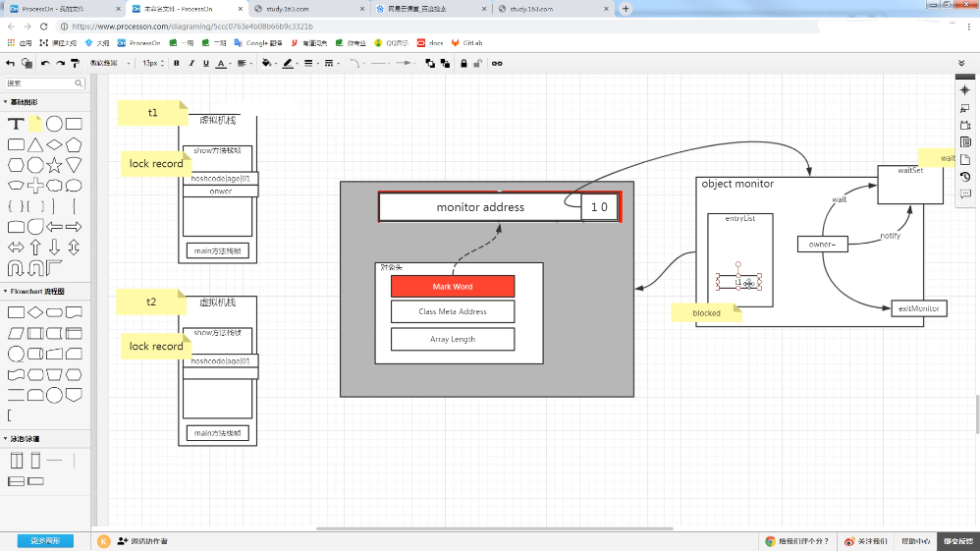The height and width of the screenshot is (551, 980).
Task: Switch to the NetEase cloud classroom tab
Action: point(431,9)
